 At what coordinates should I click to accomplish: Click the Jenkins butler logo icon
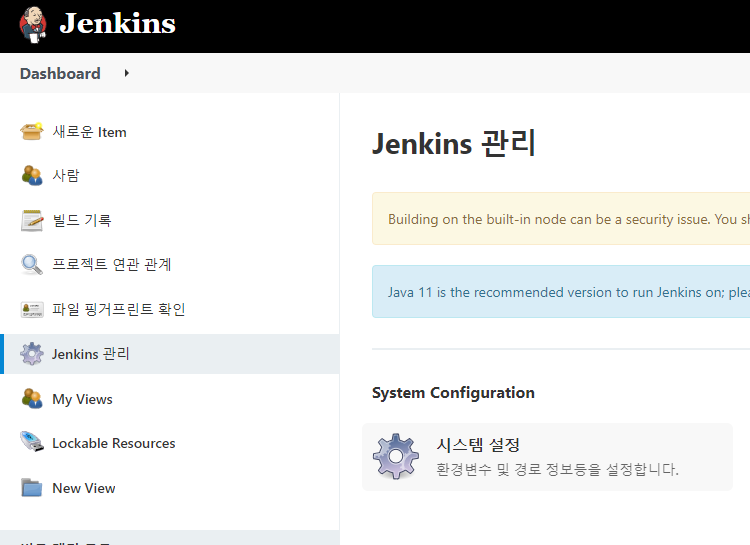[x=33, y=25]
